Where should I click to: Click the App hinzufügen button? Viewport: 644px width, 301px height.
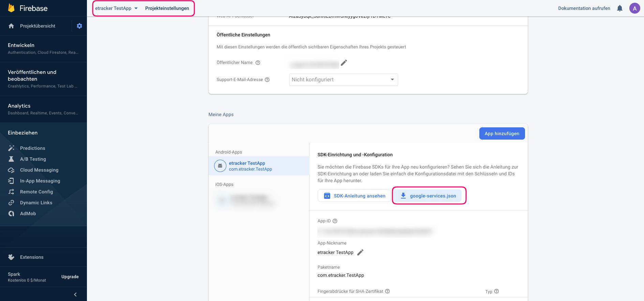[x=502, y=133]
